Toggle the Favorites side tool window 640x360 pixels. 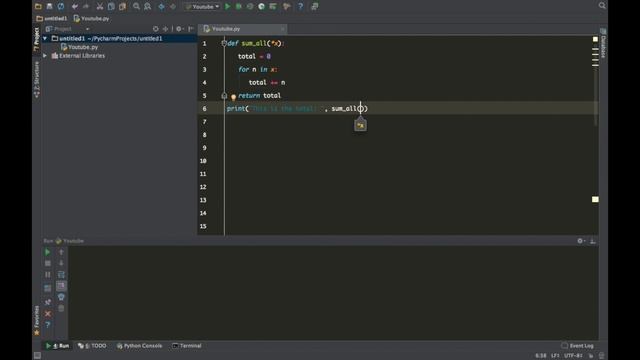point(37,320)
